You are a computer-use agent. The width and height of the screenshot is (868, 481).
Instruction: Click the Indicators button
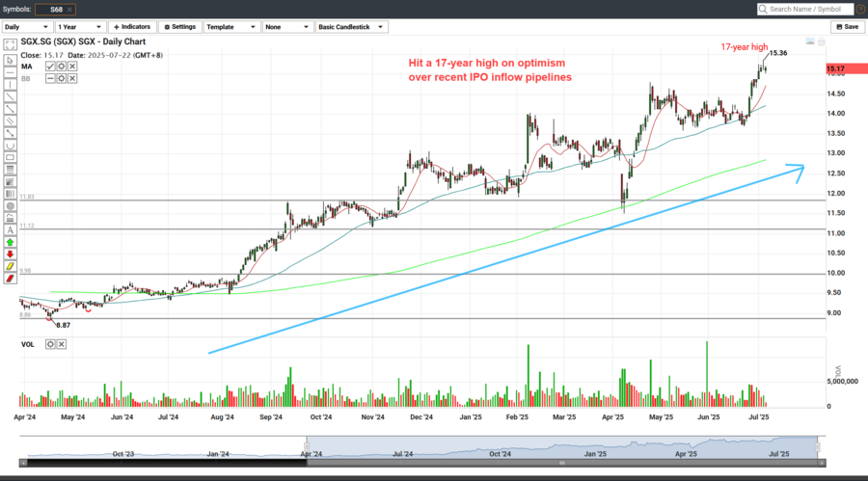pyautogui.click(x=132, y=27)
